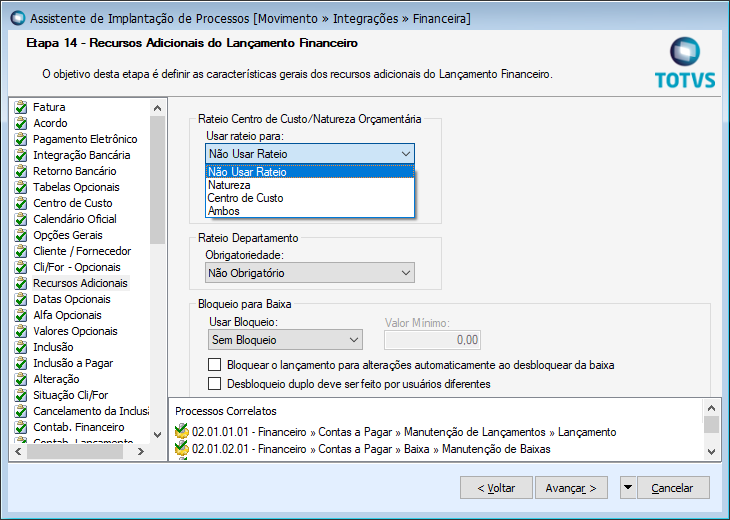
Task: Click down arrow of Processos Correlatos scrollbar
Action: pyautogui.click(x=711, y=451)
